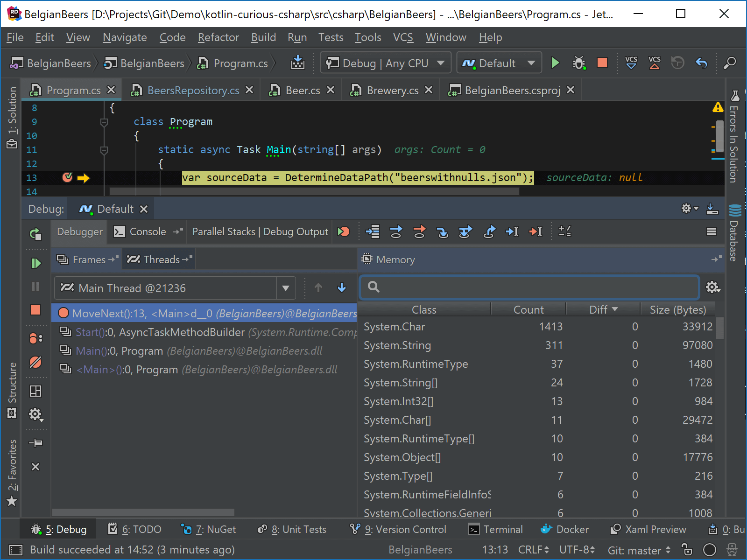Click the Evaluate Expression icon
Screen dimensions: 747x560
click(565, 231)
